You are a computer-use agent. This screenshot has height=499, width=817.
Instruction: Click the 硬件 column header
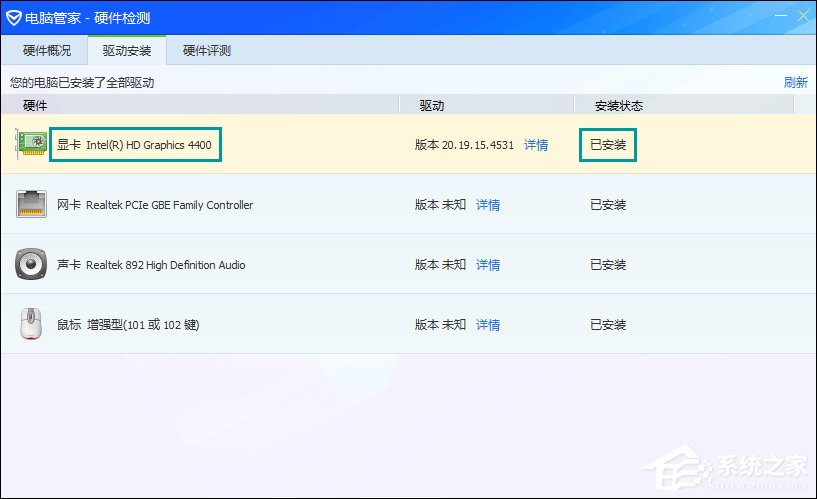35,106
